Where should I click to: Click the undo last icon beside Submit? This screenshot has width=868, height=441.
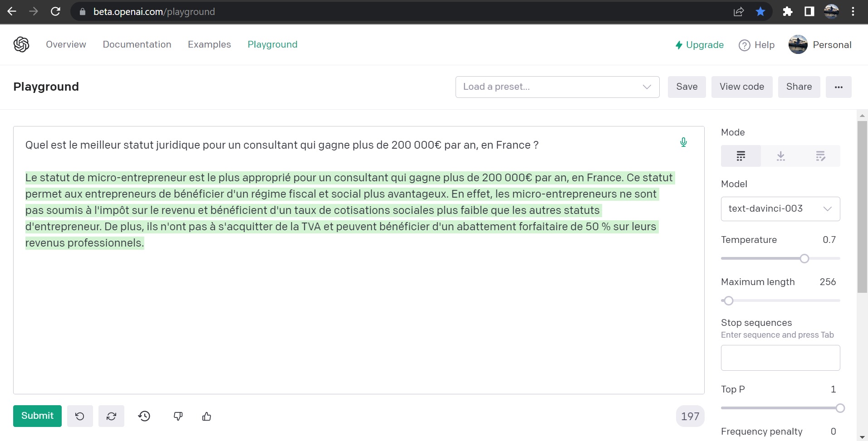80,416
